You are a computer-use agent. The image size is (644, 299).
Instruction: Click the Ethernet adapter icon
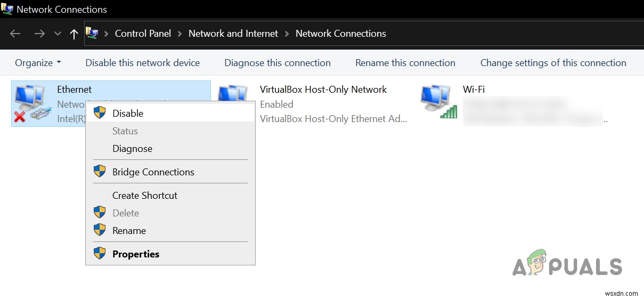29,103
